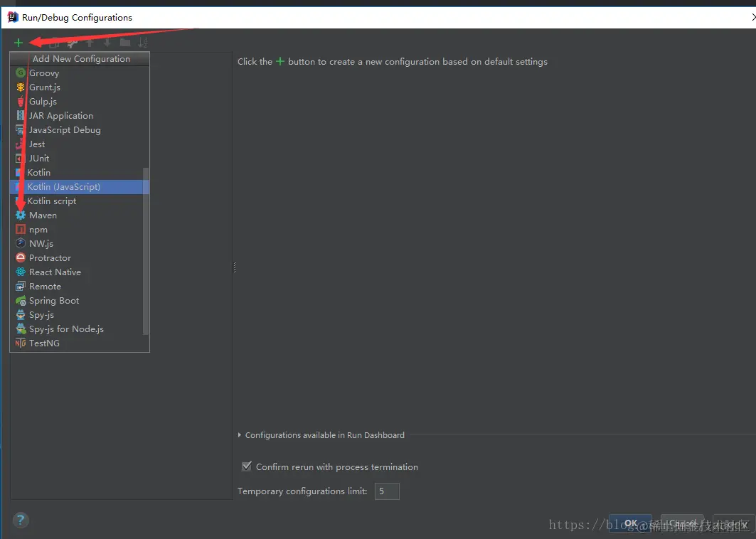Screen dimensions: 756x539
Task: Click the JAR Application icon
Action: pos(20,116)
